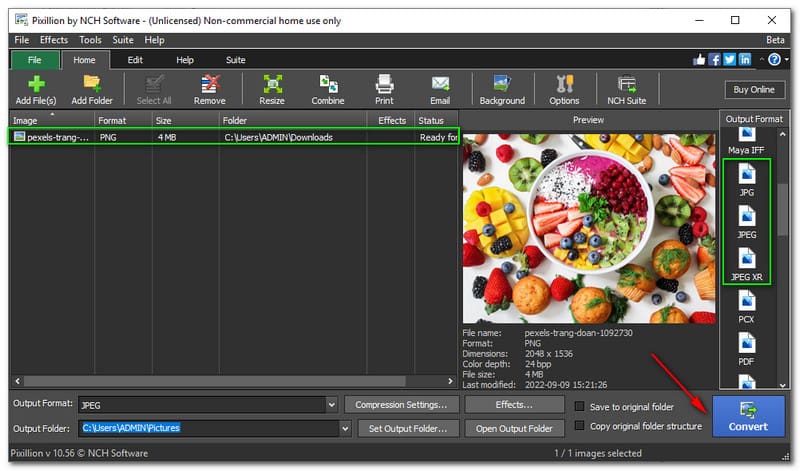Screen dimensions: 800x471
Task: Toggle Copy original folder structure checkbox
Action: 581,426
